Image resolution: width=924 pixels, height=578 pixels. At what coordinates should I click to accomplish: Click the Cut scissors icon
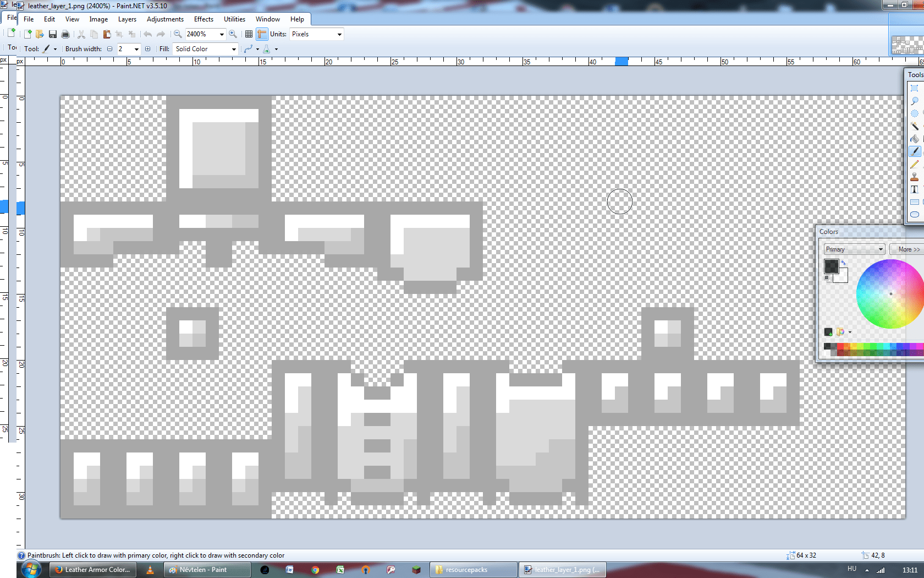click(x=81, y=34)
